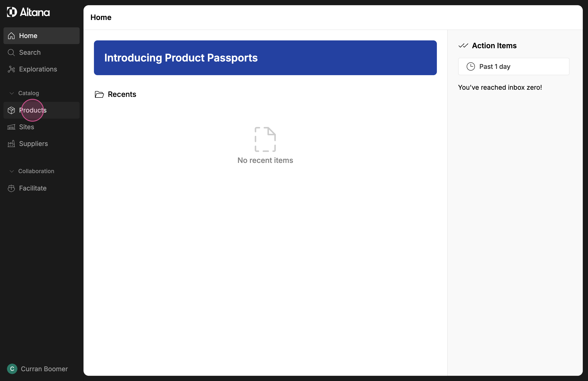This screenshot has height=381, width=588.
Task: Click the Action Items double-check icon
Action: click(463, 46)
